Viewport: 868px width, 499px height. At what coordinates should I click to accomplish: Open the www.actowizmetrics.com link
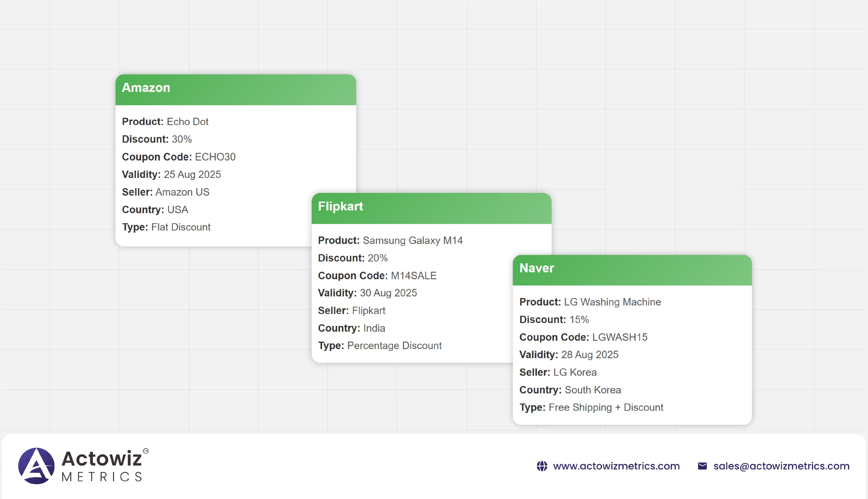[x=616, y=466]
